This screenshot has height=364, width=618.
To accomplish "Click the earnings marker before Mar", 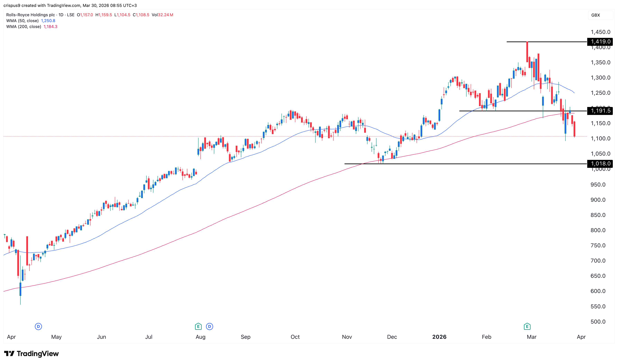I will coord(527,326).
